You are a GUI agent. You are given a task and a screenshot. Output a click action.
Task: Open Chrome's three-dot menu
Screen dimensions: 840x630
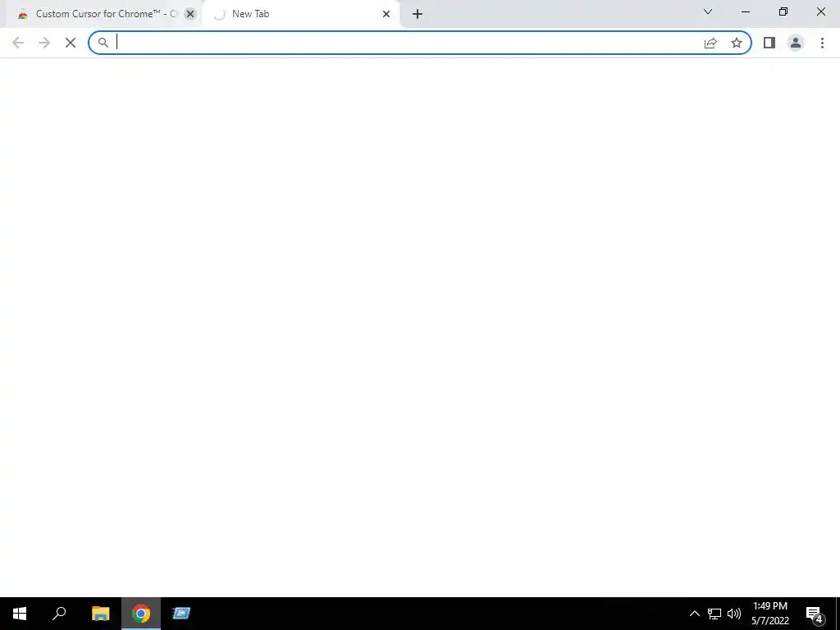(x=822, y=43)
